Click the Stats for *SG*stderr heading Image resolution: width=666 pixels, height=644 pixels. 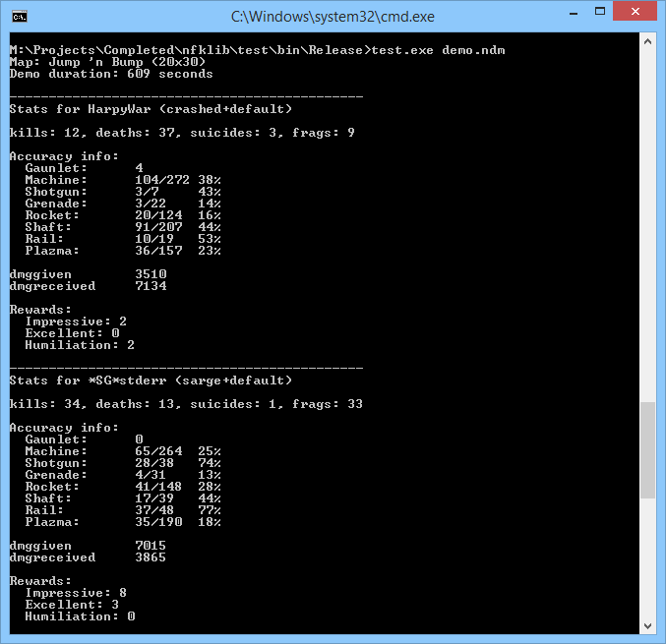click(151, 381)
